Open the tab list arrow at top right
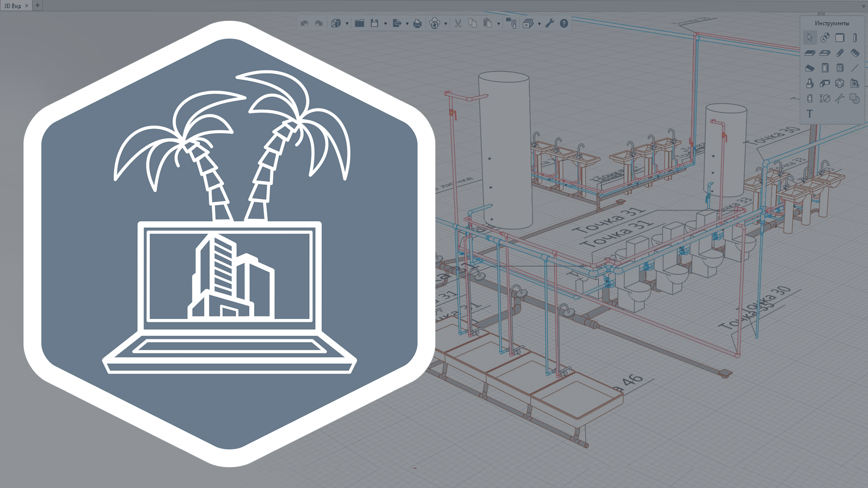This screenshot has height=488, width=868. [863, 6]
